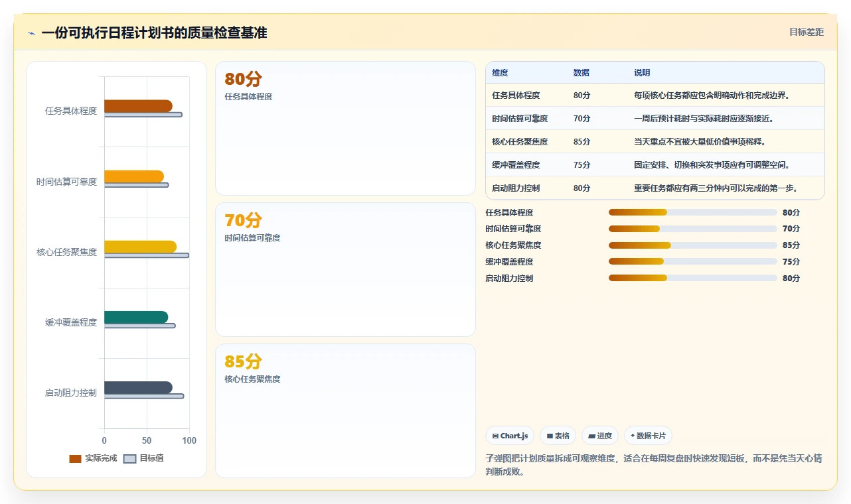Click the 任务具体程度 progress bar
Screen dimensions: 851x504
click(x=692, y=212)
